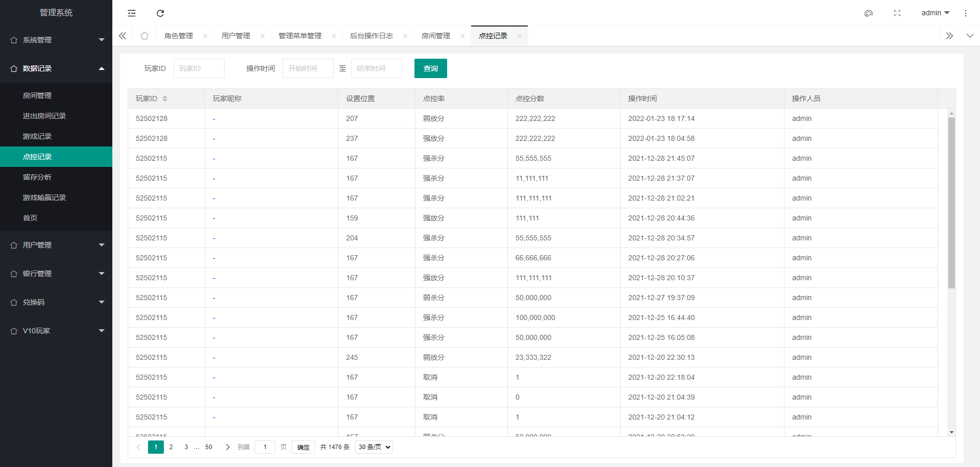Click the 确定 page jump button
The image size is (980, 467).
303,447
